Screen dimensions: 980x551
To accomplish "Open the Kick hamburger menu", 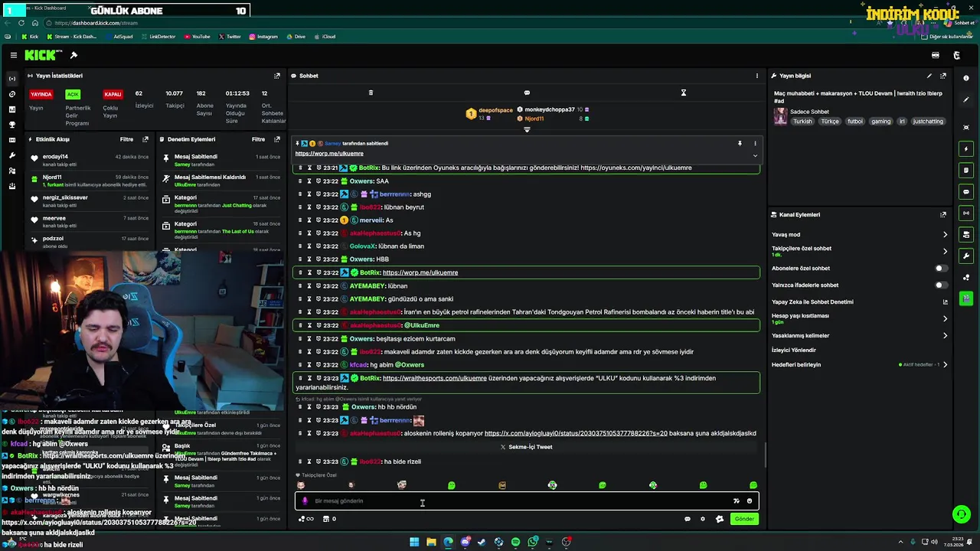I will pyautogui.click(x=14, y=55).
